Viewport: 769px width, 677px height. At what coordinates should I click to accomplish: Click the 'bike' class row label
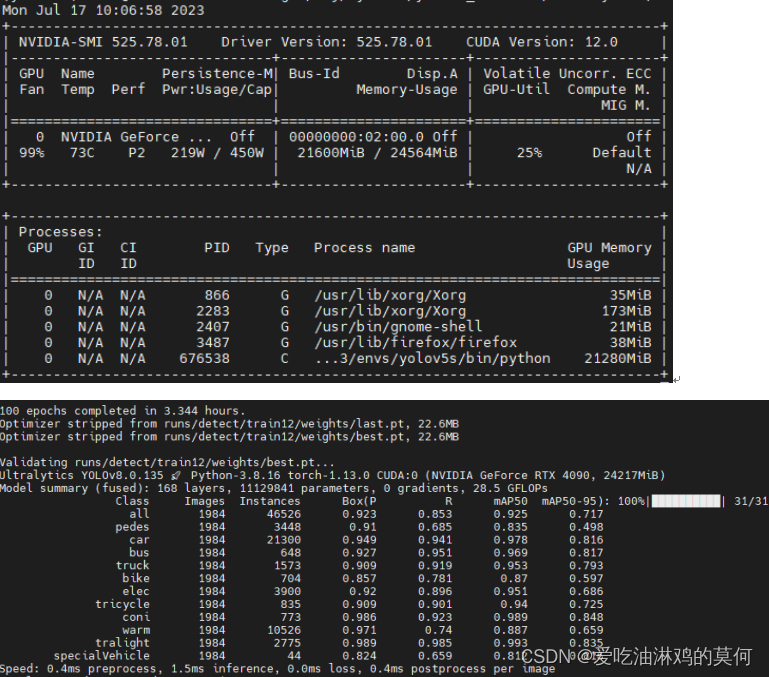pos(136,578)
